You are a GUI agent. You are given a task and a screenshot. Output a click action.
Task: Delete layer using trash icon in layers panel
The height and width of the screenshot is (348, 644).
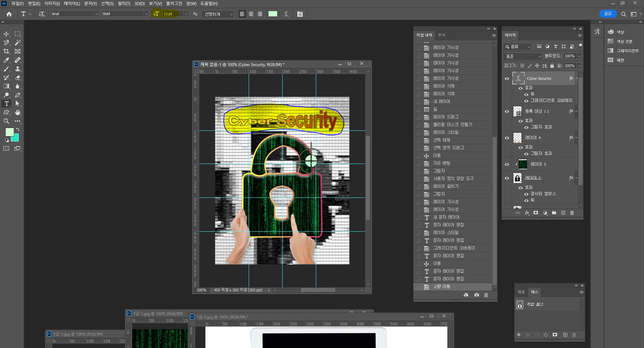click(x=572, y=213)
